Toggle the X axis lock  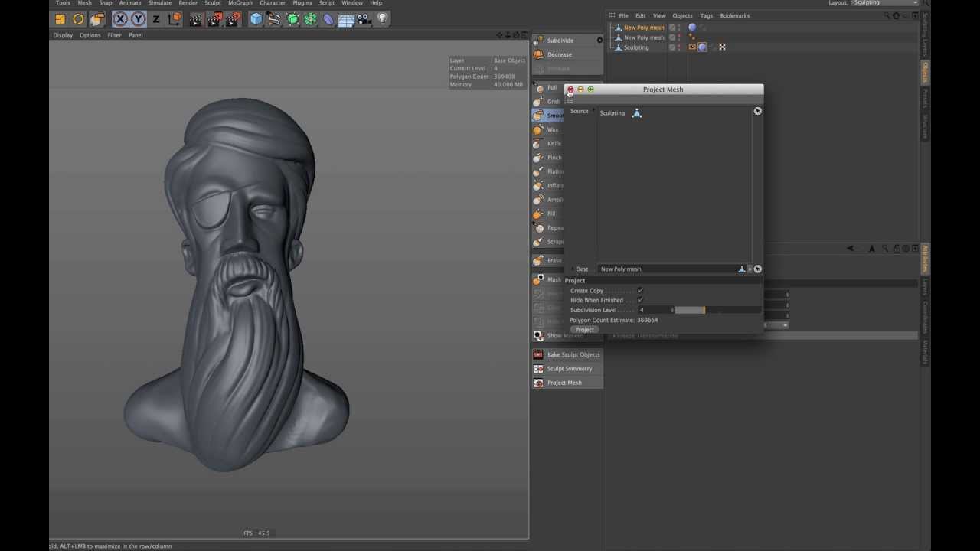(119, 19)
